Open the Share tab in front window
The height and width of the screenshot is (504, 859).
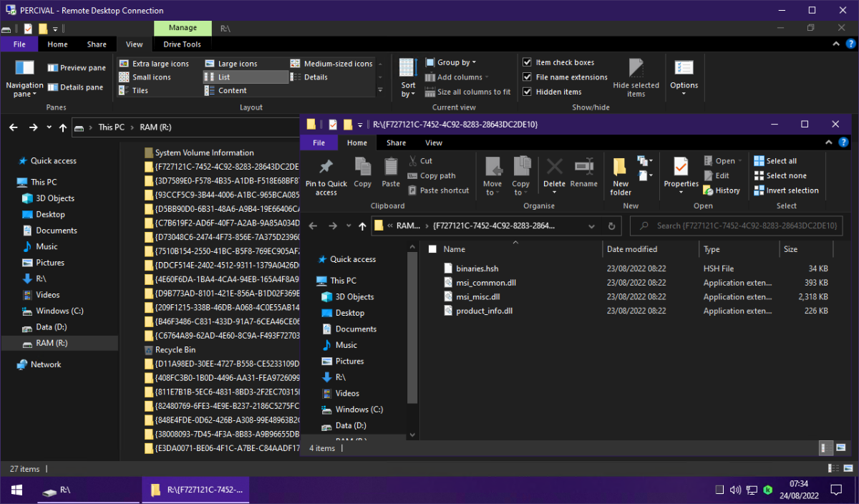click(396, 142)
